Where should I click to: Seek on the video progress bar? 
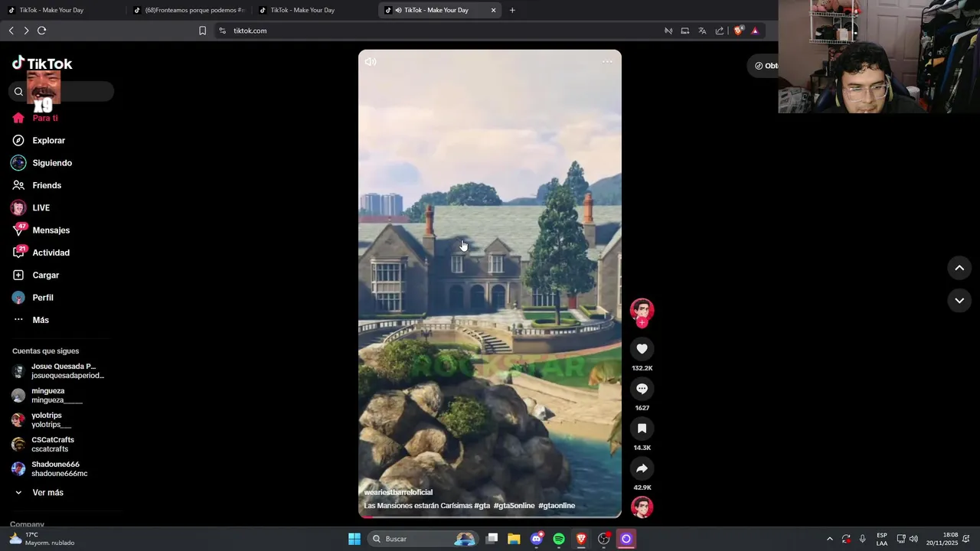pyautogui.click(x=490, y=517)
